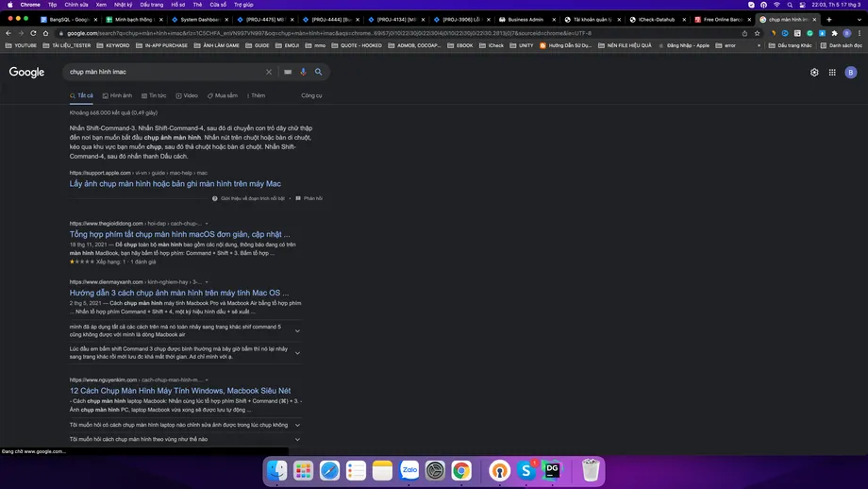Open the 'Dấu trang' Chrome menu

(x=151, y=4)
